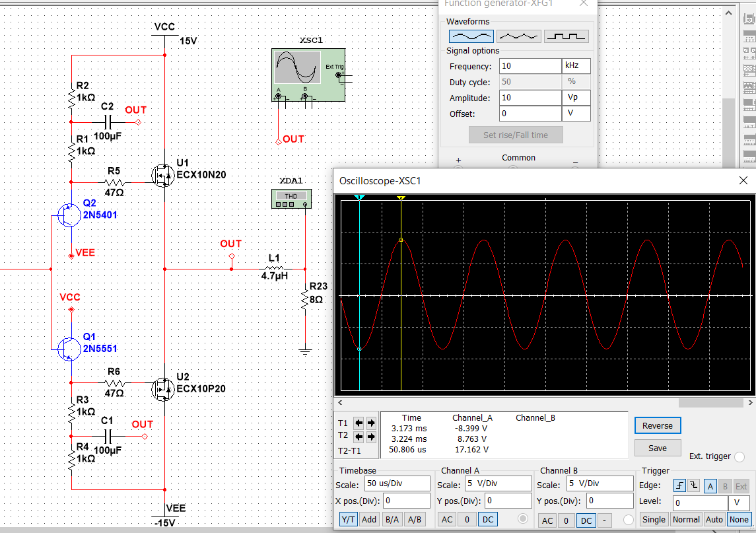The width and height of the screenshot is (756, 533).
Task: Switch timebase to B/A mode
Action: (x=392, y=520)
